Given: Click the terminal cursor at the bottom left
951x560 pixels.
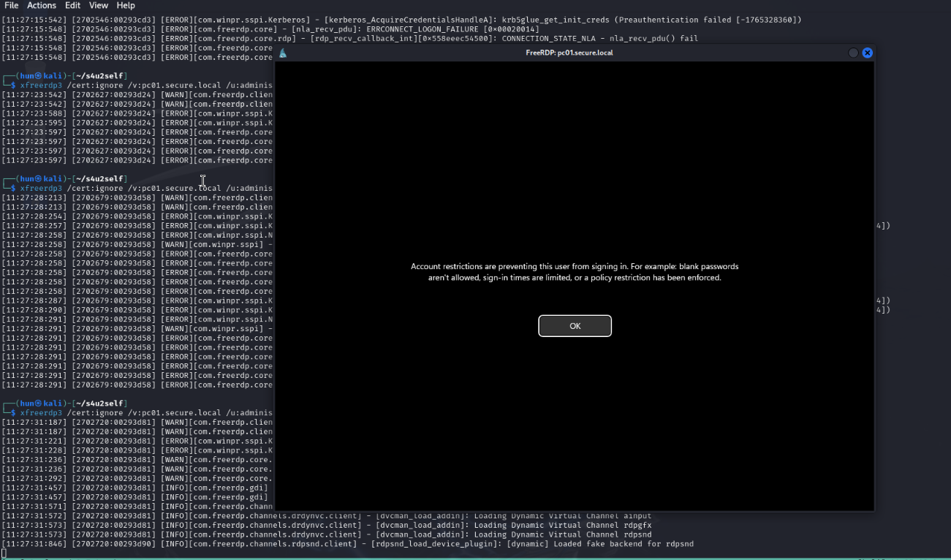Looking at the screenshot, I should point(4,553).
